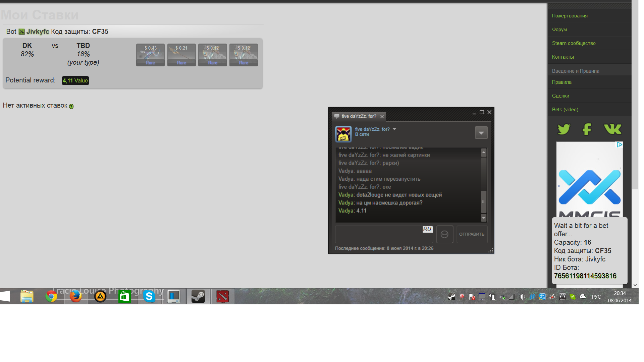
Task: Open Firefox from the taskbar
Action: tap(76, 296)
